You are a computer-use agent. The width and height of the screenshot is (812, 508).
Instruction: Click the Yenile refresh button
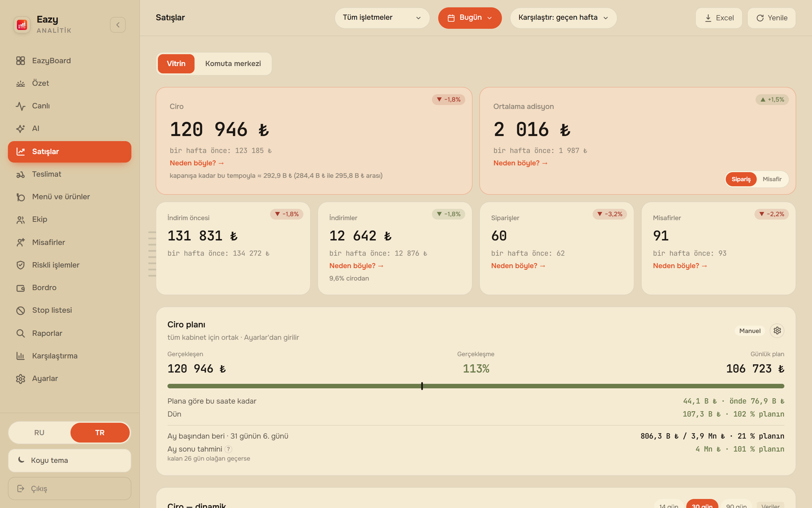coord(772,18)
